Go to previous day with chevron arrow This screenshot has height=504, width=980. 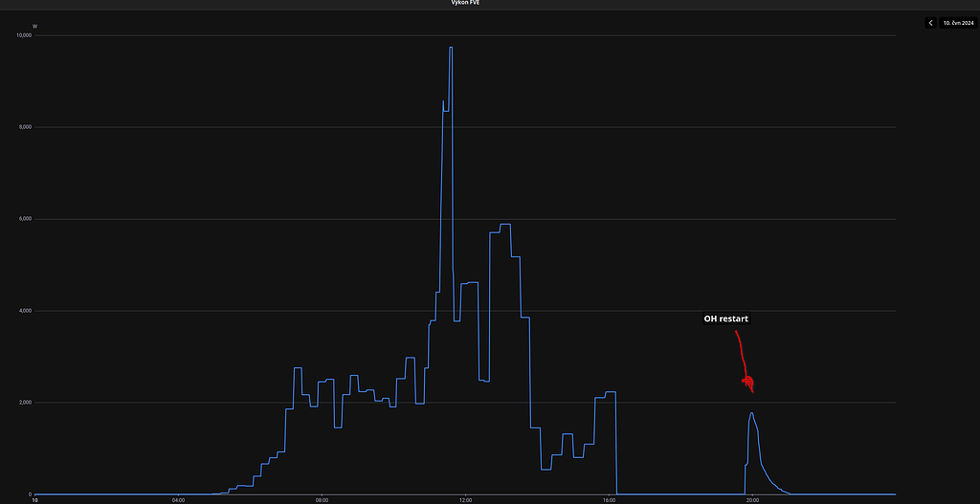(931, 23)
